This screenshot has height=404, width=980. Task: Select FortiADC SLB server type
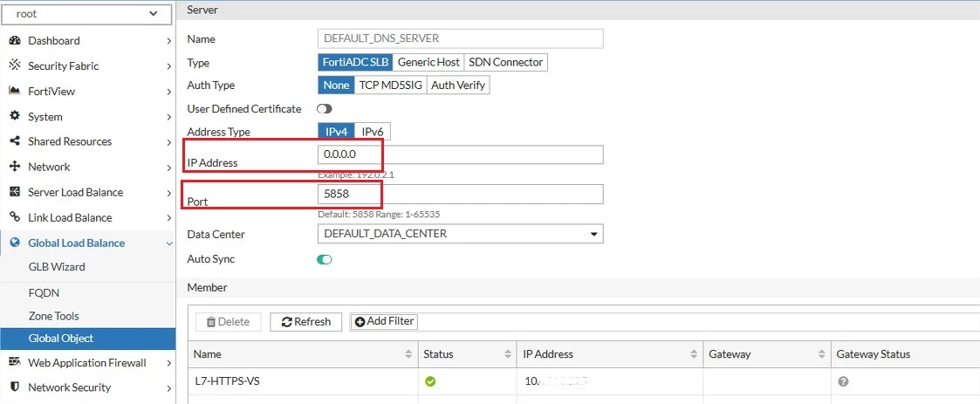tap(355, 63)
